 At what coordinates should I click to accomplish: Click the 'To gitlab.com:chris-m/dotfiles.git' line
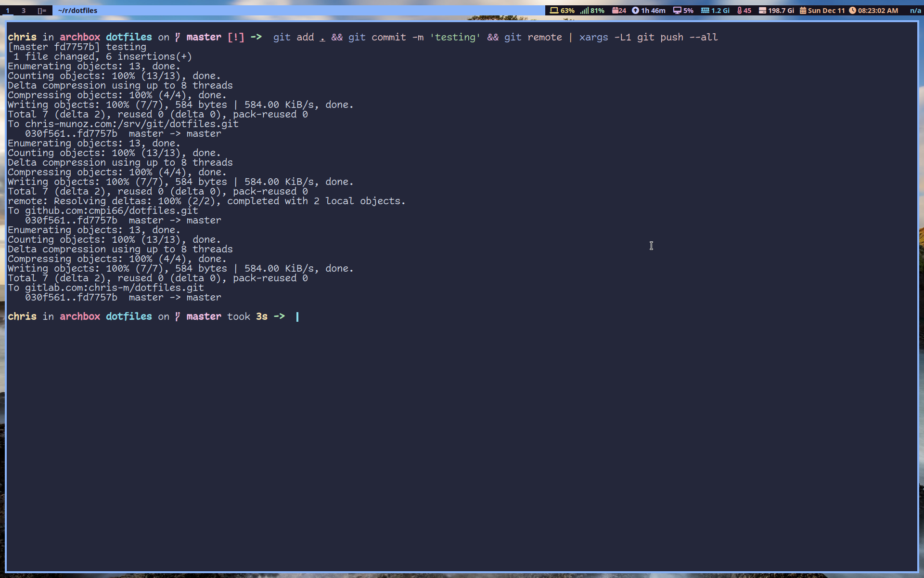[x=106, y=288]
